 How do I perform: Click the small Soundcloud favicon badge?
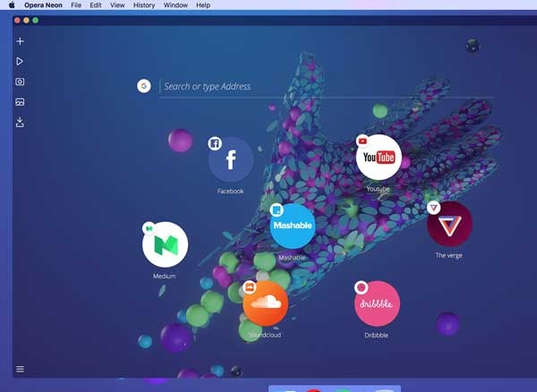(250, 287)
